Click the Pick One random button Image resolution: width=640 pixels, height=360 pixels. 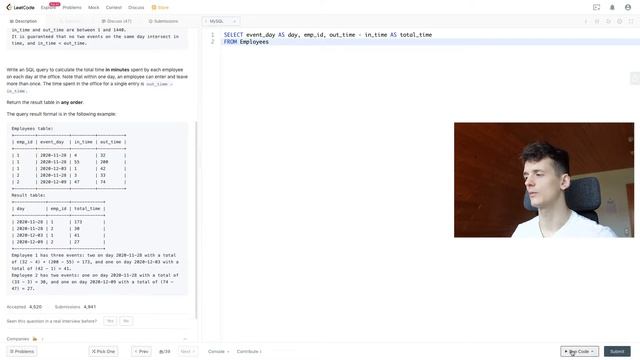coord(103,351)
